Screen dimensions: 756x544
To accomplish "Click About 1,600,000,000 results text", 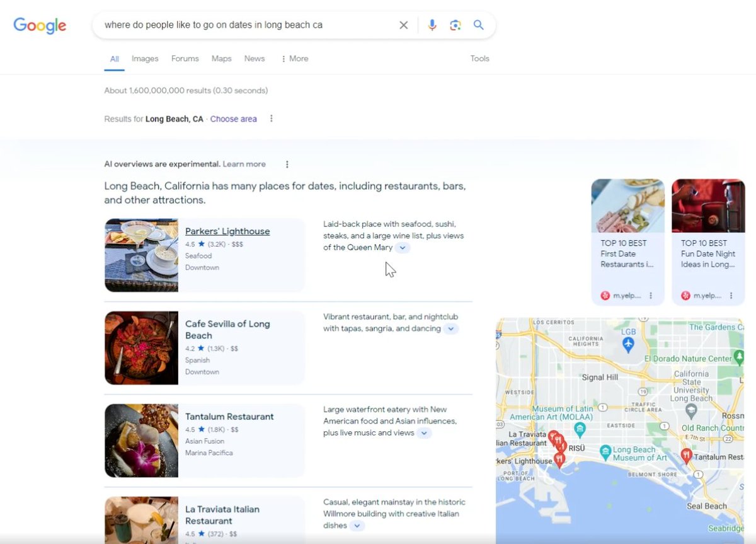I will pyautogui.click(x=186, y=91).
